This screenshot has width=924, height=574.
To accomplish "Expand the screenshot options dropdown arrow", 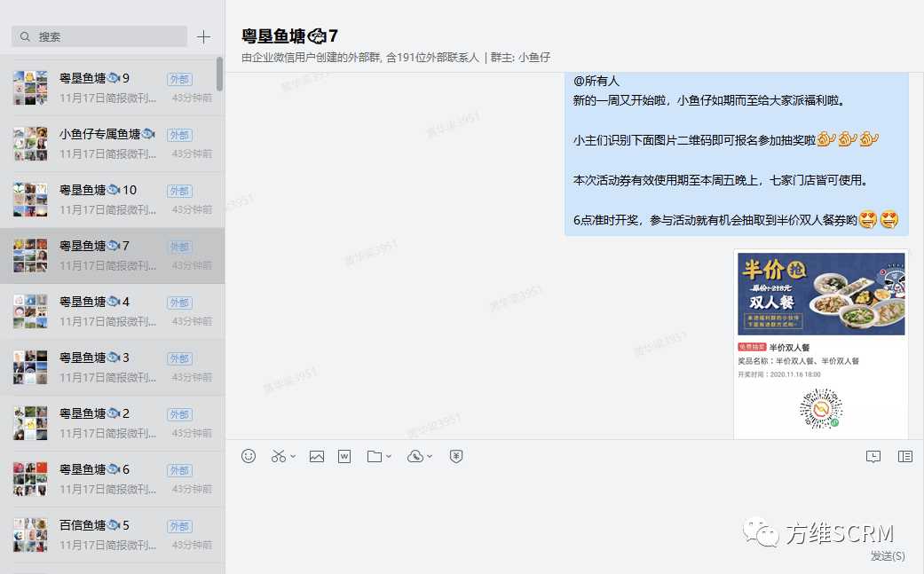I will pyautogui.click(x=294, y=457).
